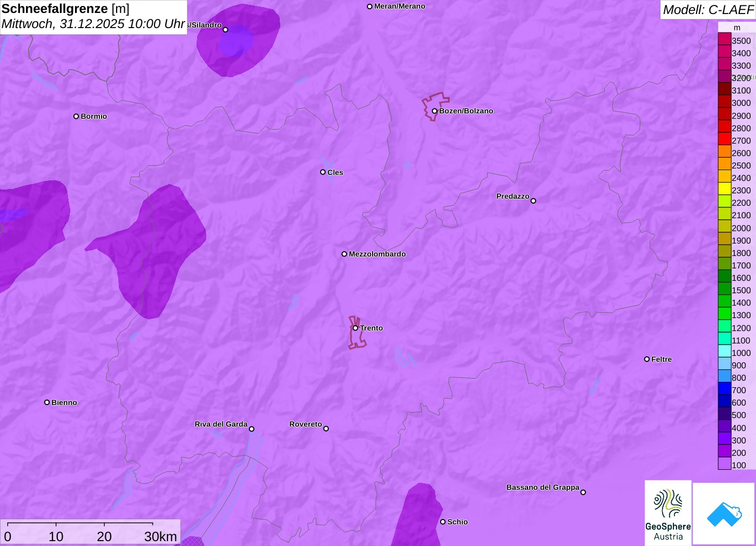The height and width of the screenshot is (546, 756).
Task: Click the Feltre location marker
Action: click(x=647, y=359)
